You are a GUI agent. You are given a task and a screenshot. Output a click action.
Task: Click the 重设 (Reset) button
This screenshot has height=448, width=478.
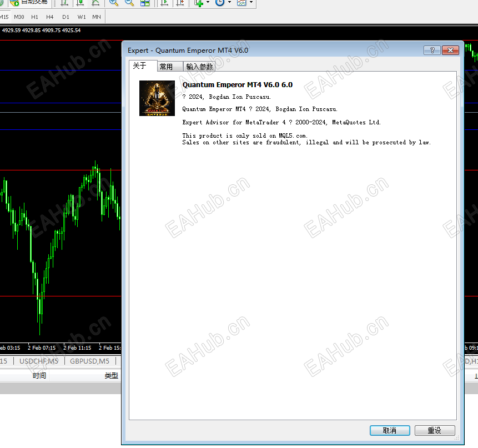(x=435, y=430)
